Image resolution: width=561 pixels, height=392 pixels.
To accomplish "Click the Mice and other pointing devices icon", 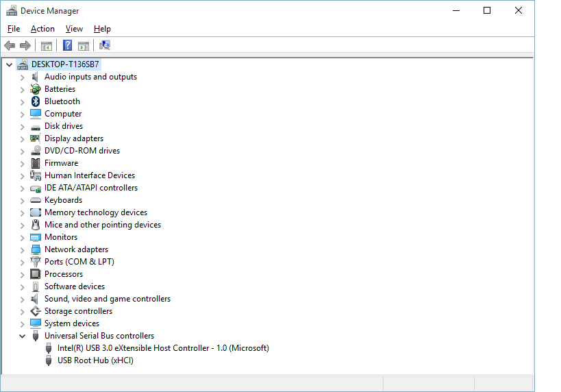I will coord(36,225).
